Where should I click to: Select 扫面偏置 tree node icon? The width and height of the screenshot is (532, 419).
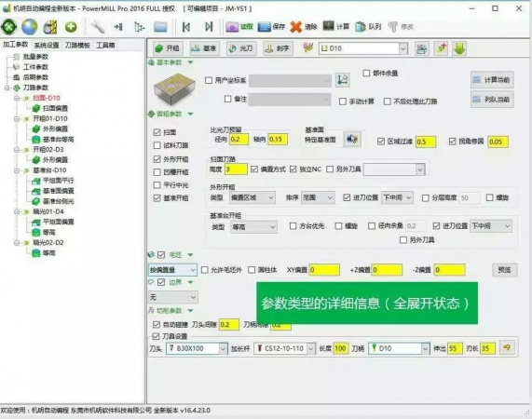(x=36, y=109)
